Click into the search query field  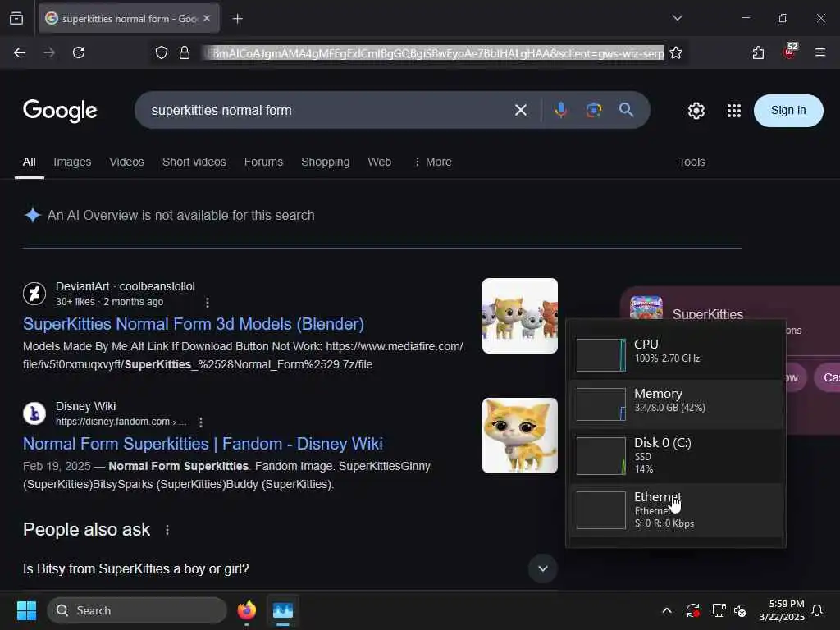coord(322,111)
